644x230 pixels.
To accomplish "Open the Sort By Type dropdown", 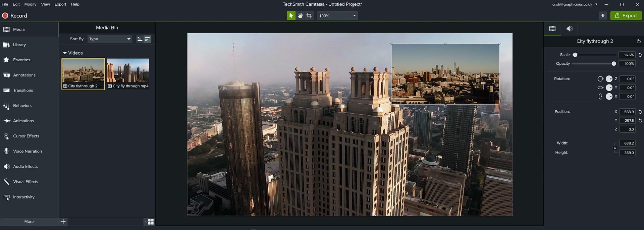I will pyautogui.click(x=110, y=39).
